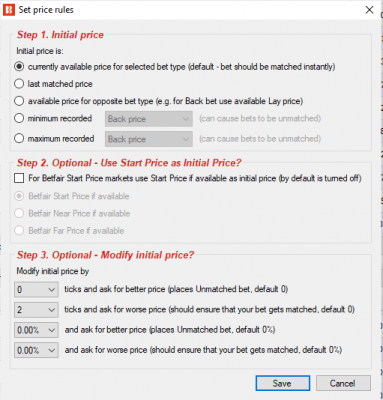383x400 pixels.
Task: Select the minimum recorded radio button
Action: point(19,118)
